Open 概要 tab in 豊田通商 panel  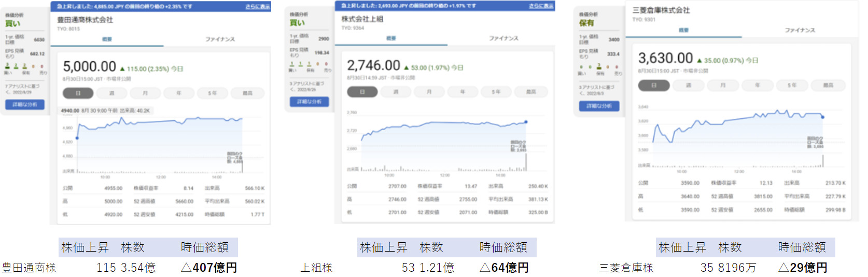(x=107, y=39)
